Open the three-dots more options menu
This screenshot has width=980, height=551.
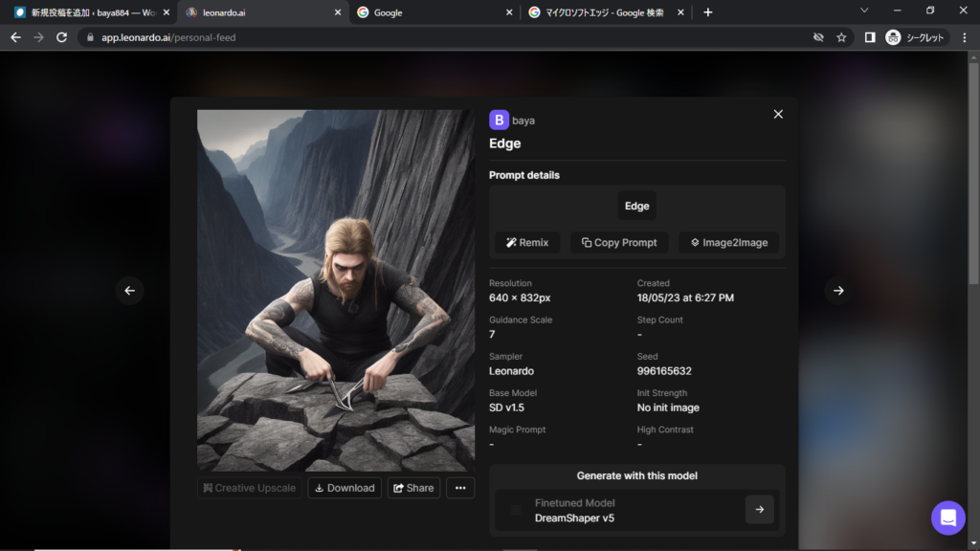pyautogui.click(x=460, y=488)
